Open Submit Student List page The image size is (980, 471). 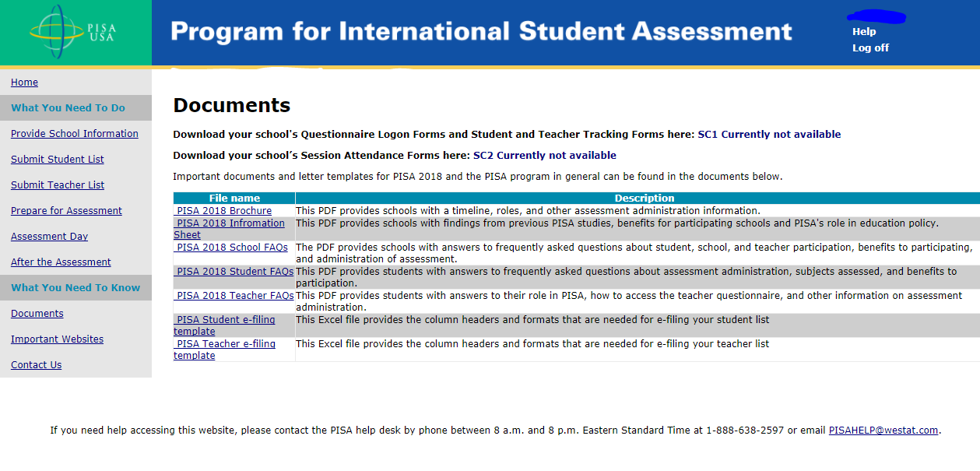pos(58,160)
